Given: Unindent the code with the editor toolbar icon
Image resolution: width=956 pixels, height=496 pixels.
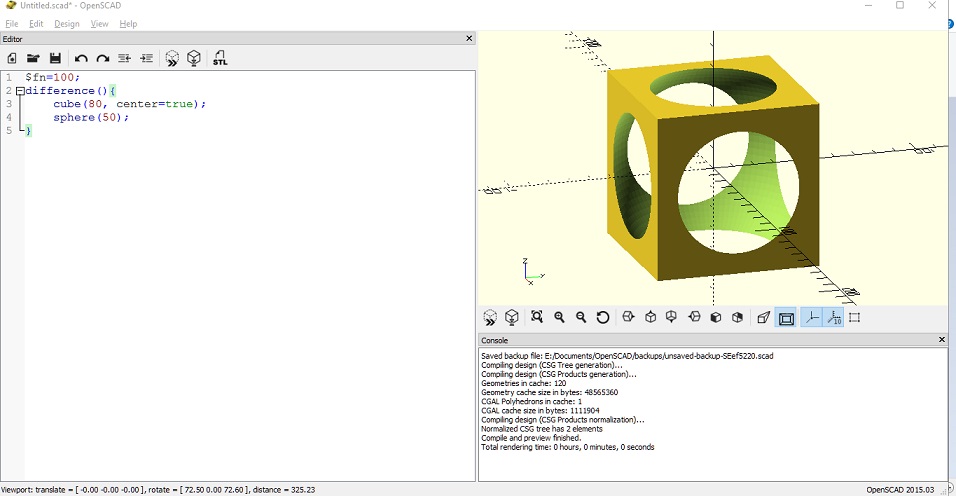Looking at the screenshot, I should pyautogui.click(x=124, y=58).
